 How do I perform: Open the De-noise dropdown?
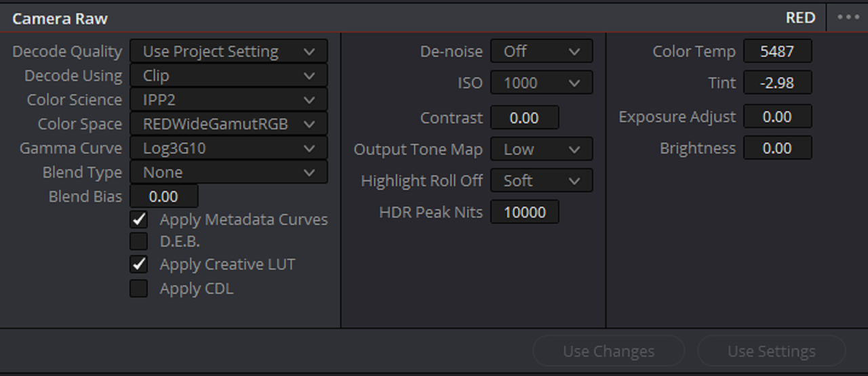541,51
